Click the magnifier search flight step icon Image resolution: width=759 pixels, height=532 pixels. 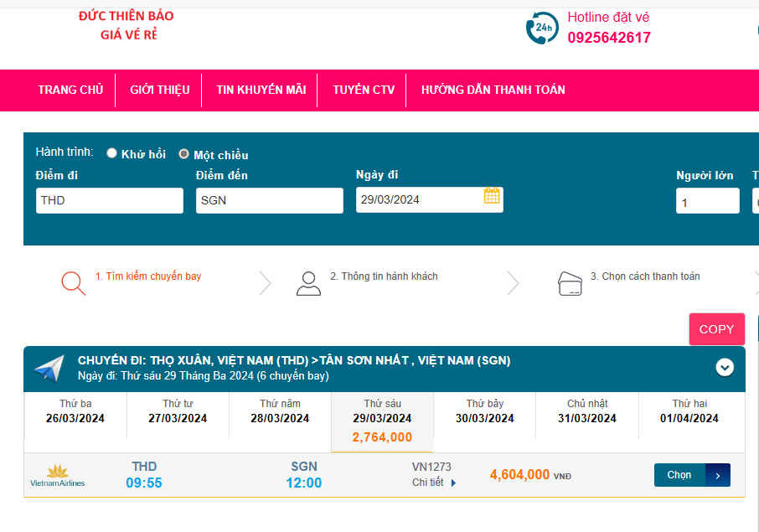[x=73, y=283]
